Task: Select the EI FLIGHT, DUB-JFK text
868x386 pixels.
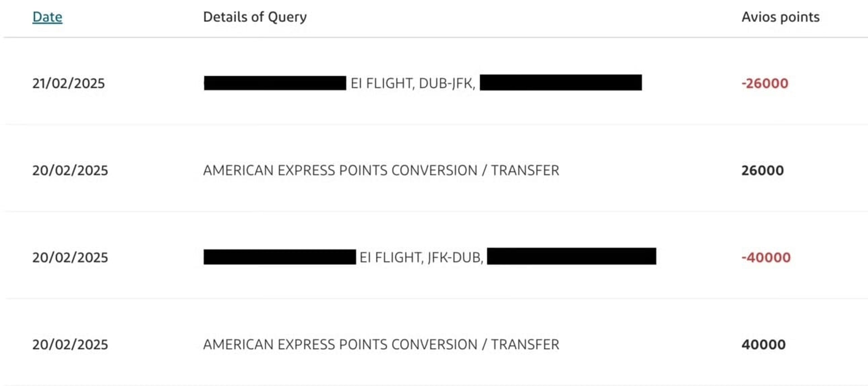Action: [413, 83]
